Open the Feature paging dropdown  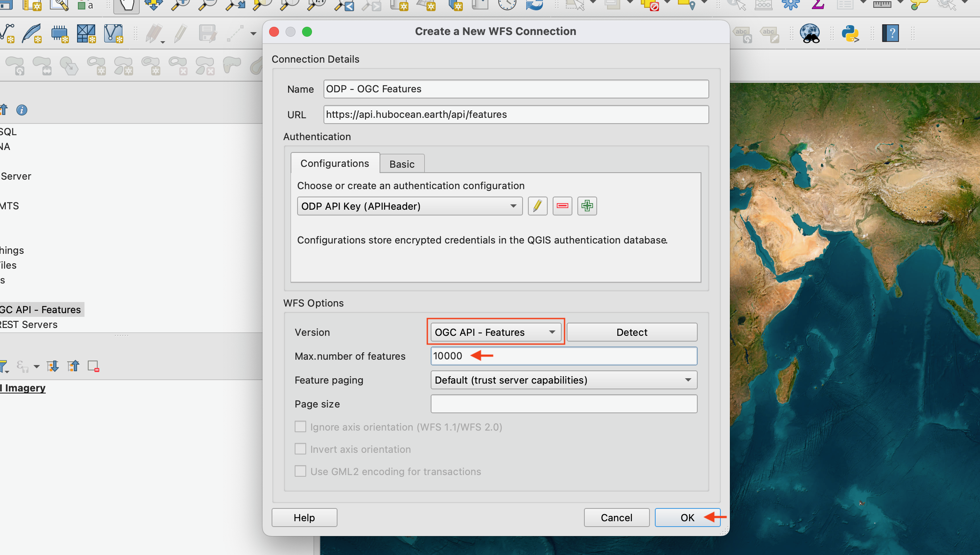tap(563, 380)
